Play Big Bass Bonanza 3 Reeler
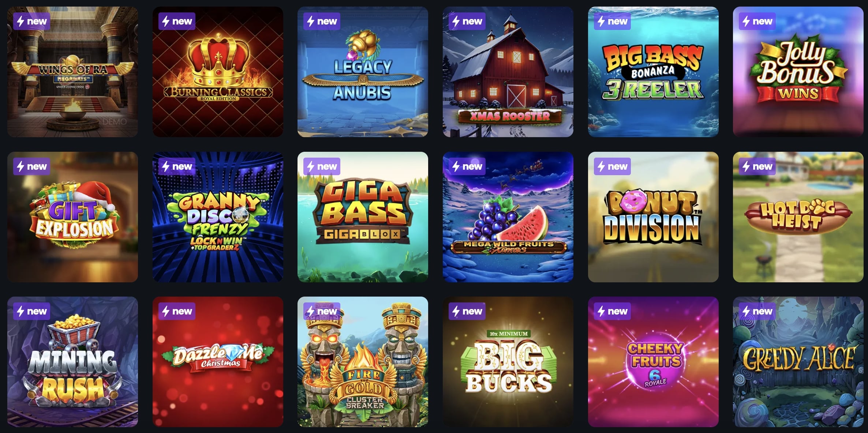The height and width of the screenshot is (433, 868). [x=653, y=72]
